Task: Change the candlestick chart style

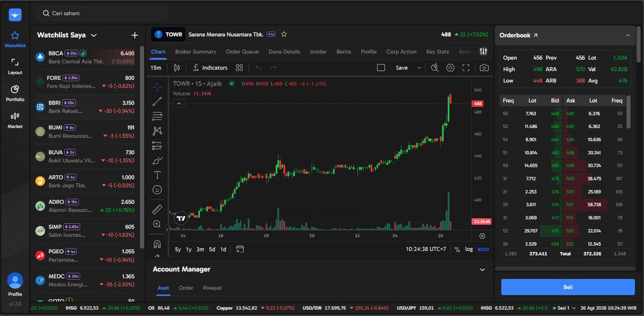Action: click(177, 68)
